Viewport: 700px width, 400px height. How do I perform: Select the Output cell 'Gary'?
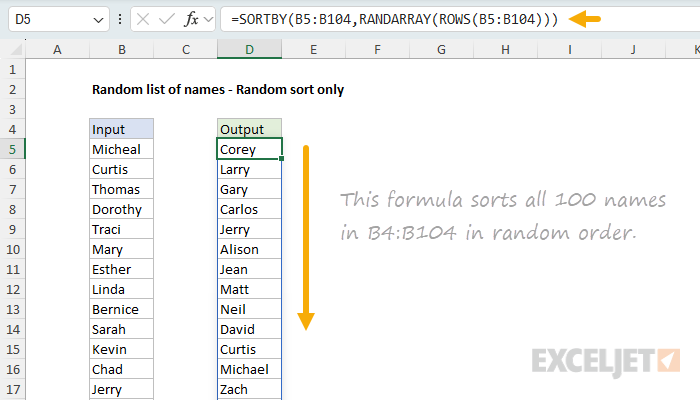(250, 189)
